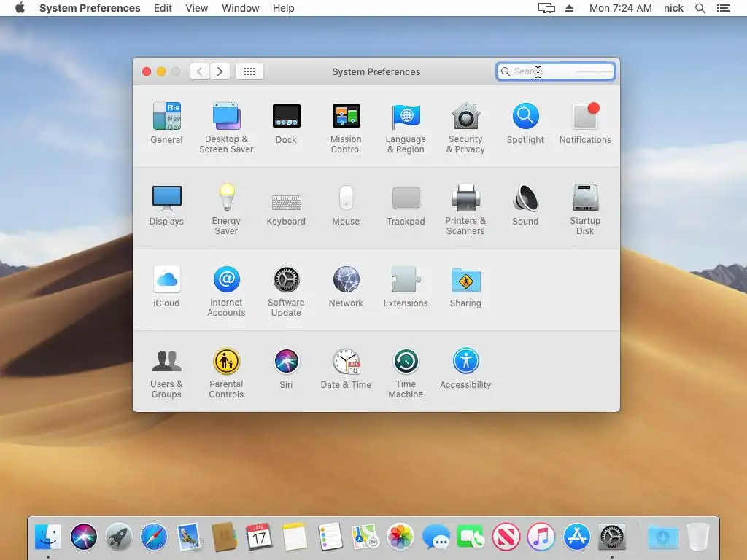Open Notifications preferences
Viewport: 747px width, 560px height.
click(585, 122)
